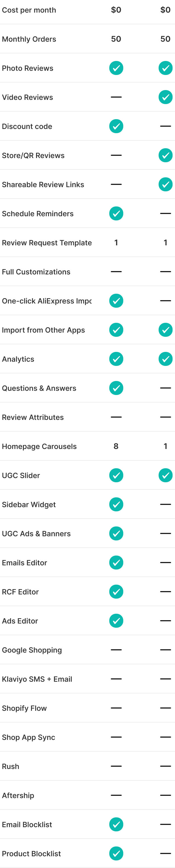The width and height of the screenshot is (175, 868).
Task: Click Sidebar Widget checkmark icon
Action: (x=116, y=504)
